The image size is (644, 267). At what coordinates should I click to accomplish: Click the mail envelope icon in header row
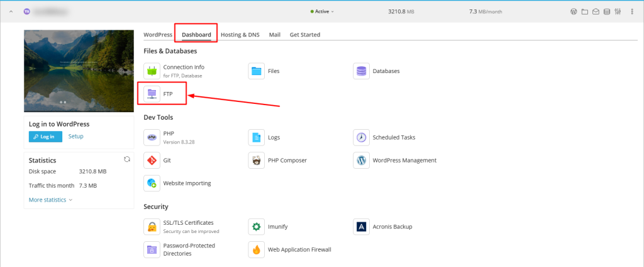pyautogui.click(x=595, y=11)
